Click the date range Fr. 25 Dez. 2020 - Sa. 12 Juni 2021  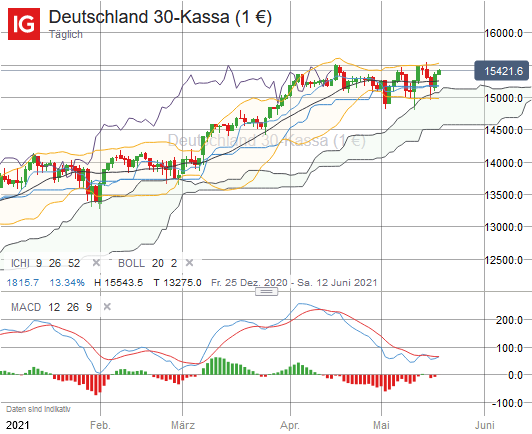294,282
